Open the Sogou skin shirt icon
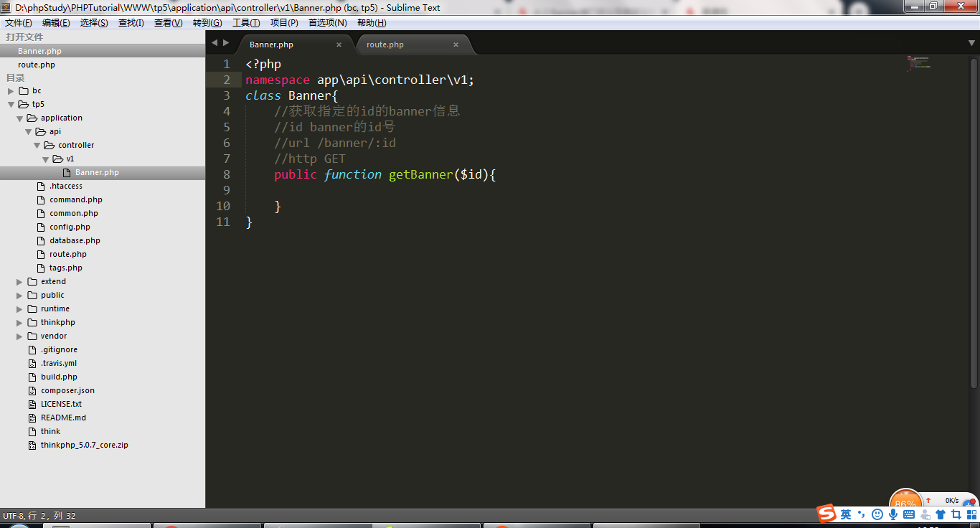980x528 pixels. coord(941,514)
